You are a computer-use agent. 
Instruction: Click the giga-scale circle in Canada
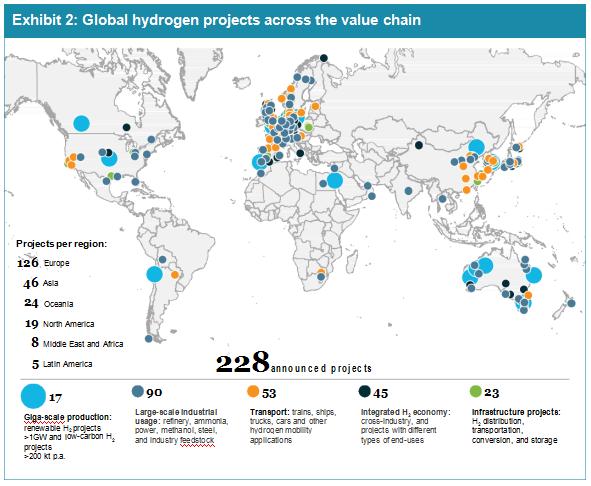81,123
